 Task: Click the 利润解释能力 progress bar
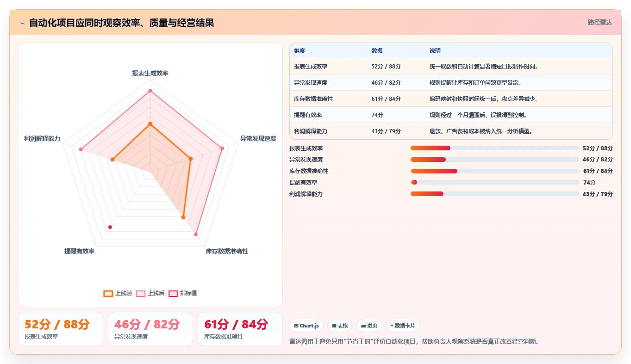point(494,194)
